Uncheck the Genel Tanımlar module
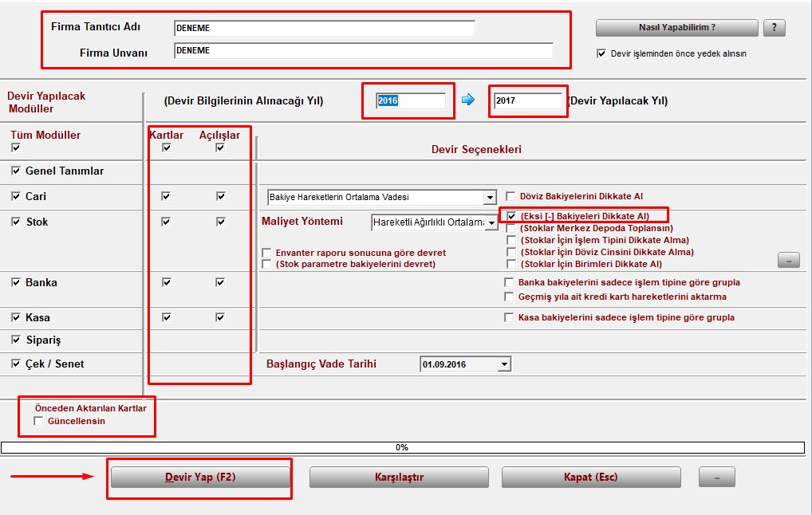812x515 pixels. click(x=16, y=171)
